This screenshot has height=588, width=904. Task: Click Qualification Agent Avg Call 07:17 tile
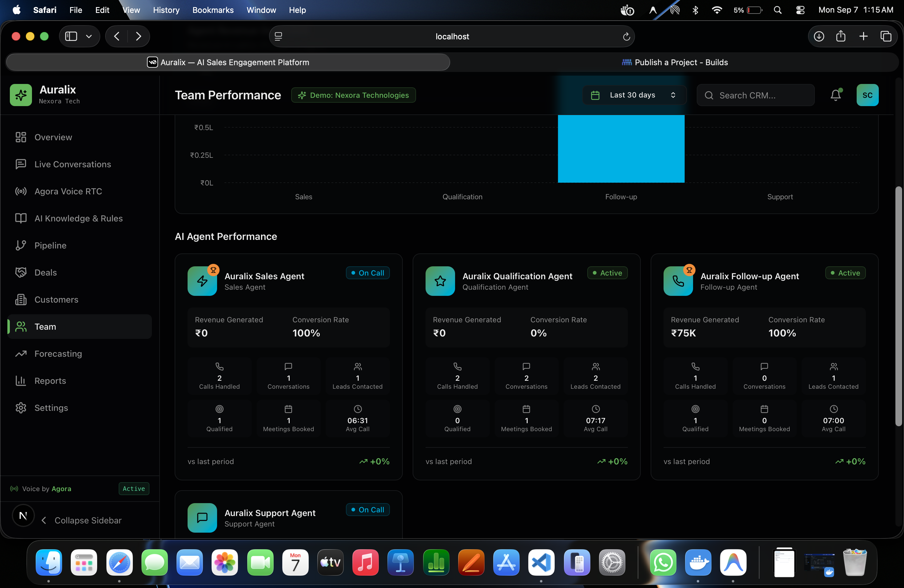coord(596,419)
